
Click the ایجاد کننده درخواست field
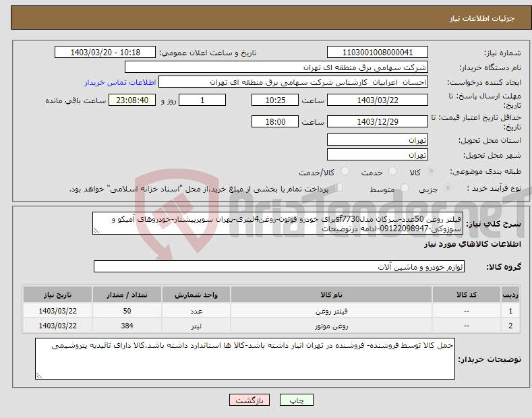pyautogui.click(x=293, y=82)
